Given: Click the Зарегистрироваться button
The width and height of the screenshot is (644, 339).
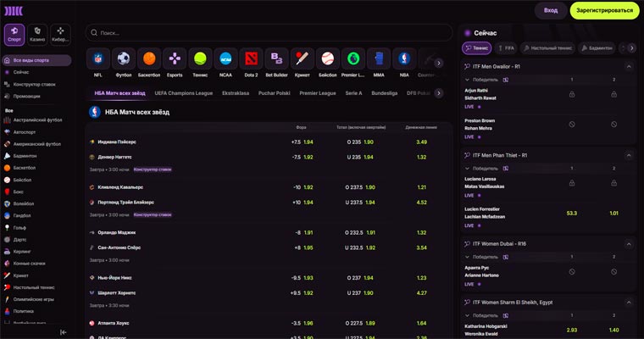Looking at the screenshot, I should click(x=604, y=11).
